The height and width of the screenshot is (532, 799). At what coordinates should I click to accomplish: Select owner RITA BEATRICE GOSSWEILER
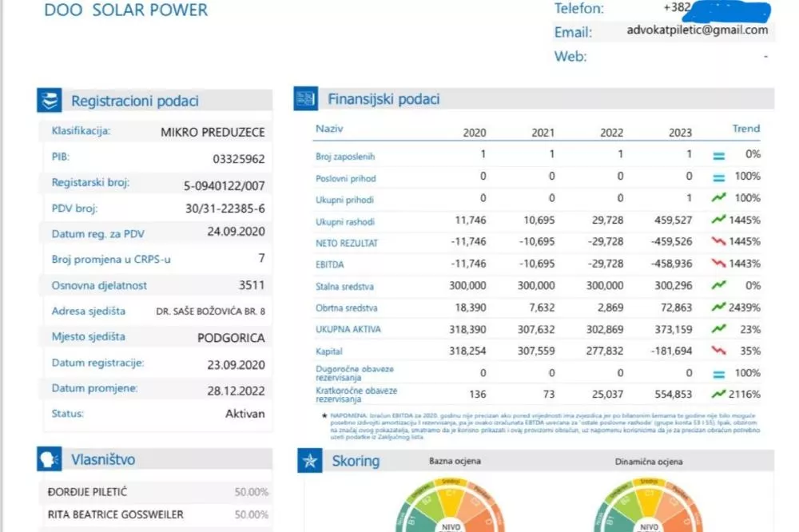tap(116, 514)
